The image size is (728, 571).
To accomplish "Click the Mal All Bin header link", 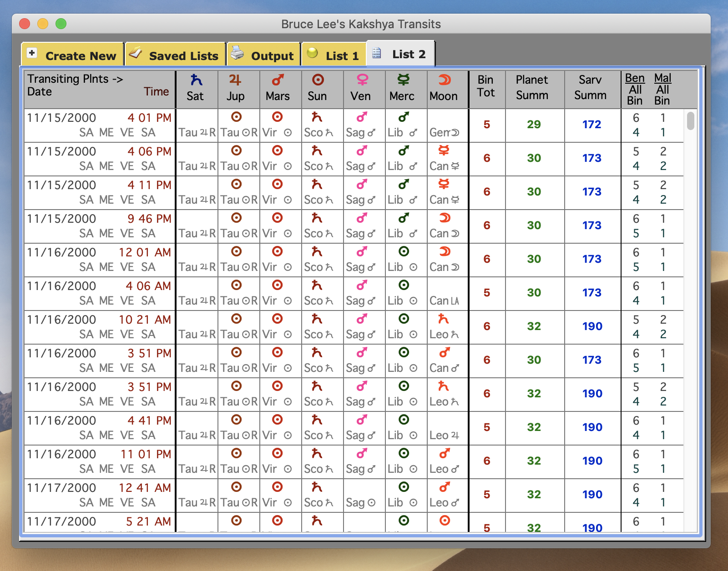I will click(662, 90).
